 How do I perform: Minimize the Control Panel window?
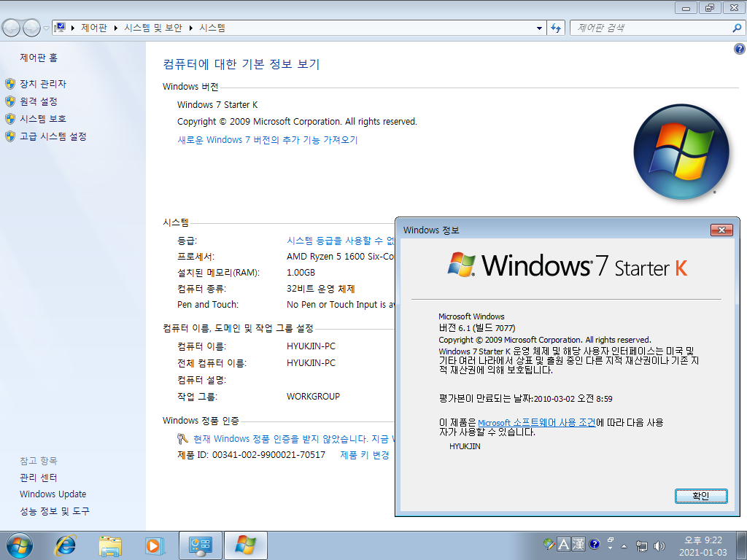click(x=686, y=7)
